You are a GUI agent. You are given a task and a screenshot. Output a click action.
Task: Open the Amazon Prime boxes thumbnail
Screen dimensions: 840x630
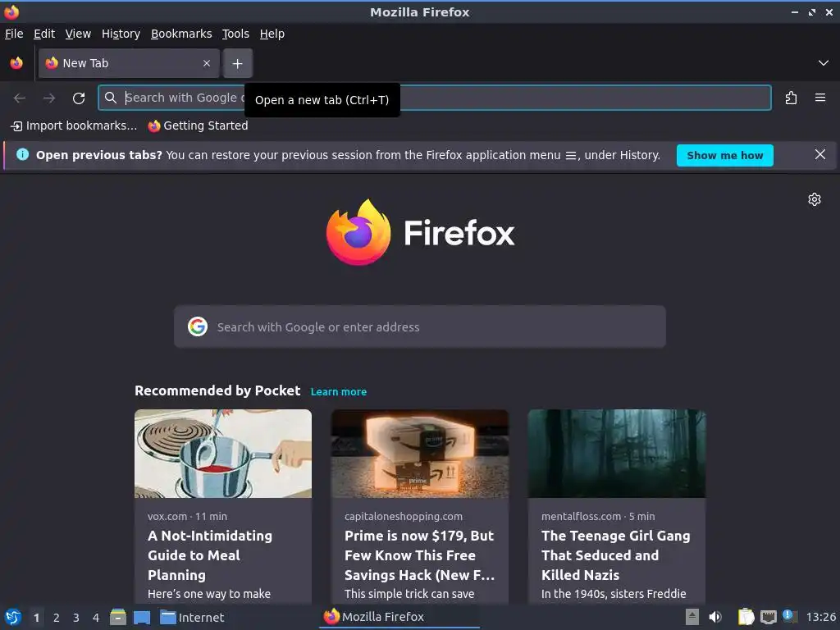tap(420, 454)
